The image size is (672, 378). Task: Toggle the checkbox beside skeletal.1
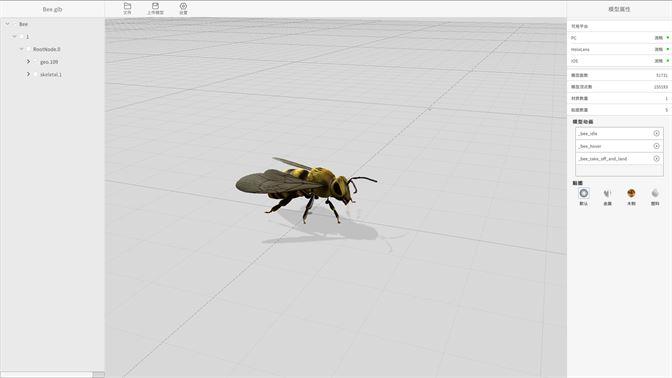click(x=36, y=74)
